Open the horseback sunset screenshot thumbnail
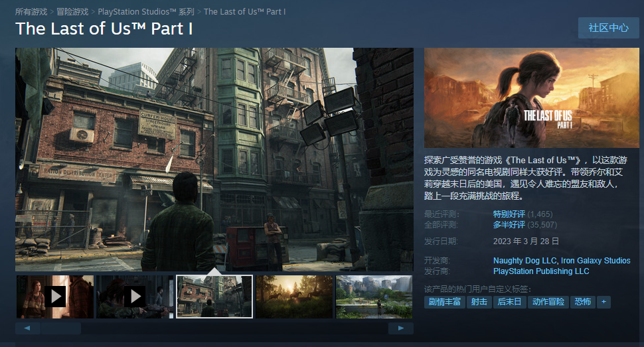644x347 pixels. click(294, 297)
